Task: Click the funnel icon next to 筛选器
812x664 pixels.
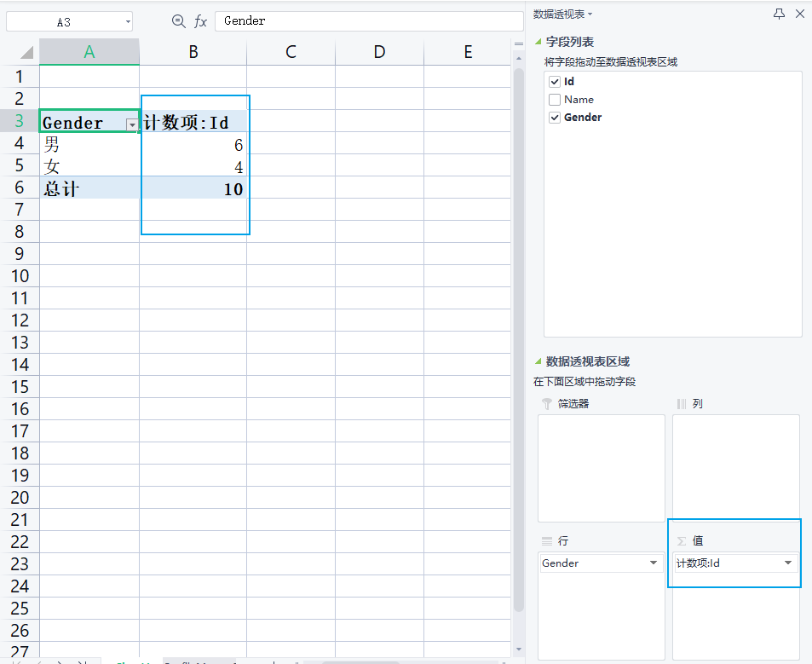Action: click(x=547, y=403)
